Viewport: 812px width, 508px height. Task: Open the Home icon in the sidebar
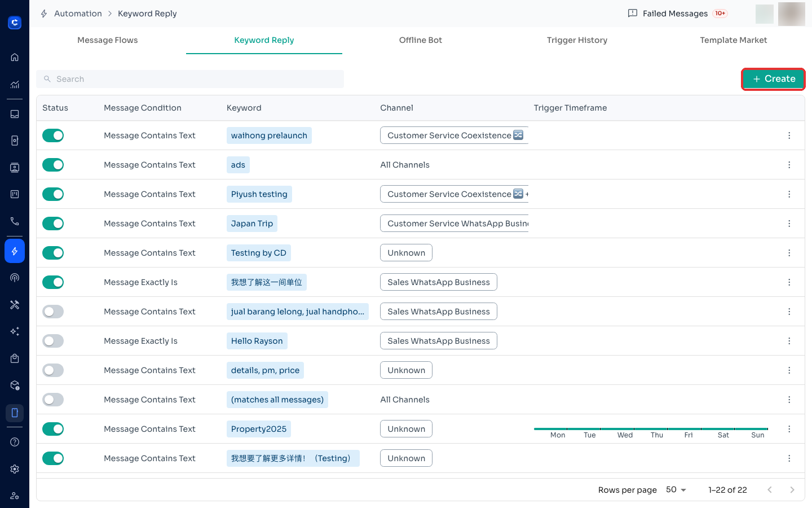[x=15, y=57]
